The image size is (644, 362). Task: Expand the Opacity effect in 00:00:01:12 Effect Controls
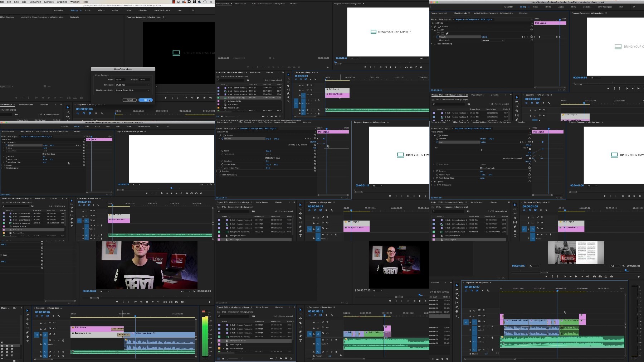(x=218, y=171)
